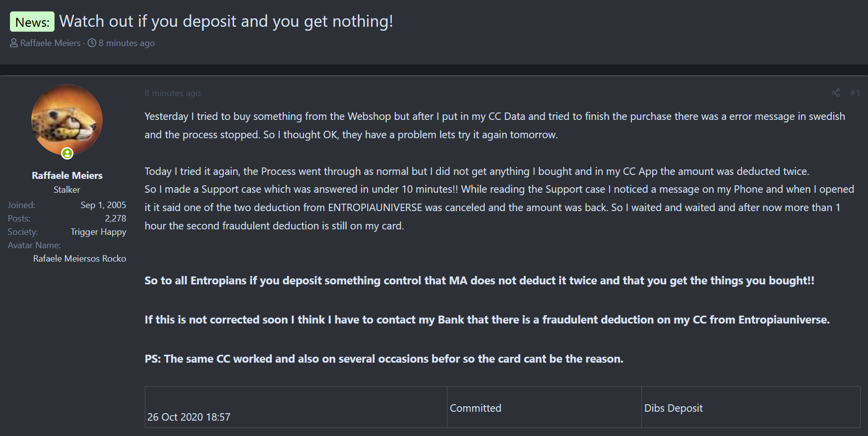Click the "Trigger Happy" society value
Viewport: 868px width, 436px height.
(x=98, y=232)
